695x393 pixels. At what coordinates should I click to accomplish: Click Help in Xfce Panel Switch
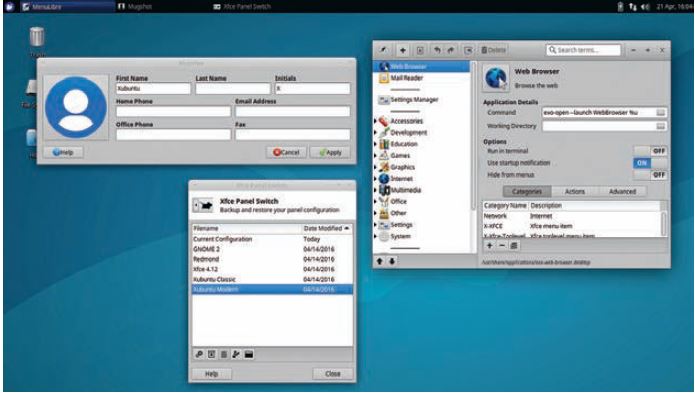211,374
